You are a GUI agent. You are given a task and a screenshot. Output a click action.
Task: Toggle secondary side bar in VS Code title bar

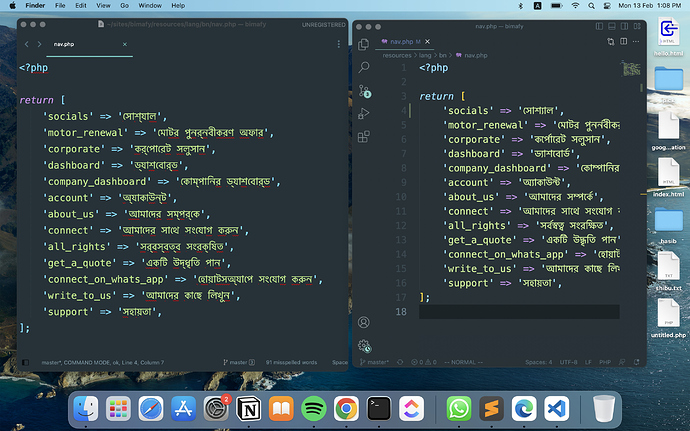click(x=624, y=26)
